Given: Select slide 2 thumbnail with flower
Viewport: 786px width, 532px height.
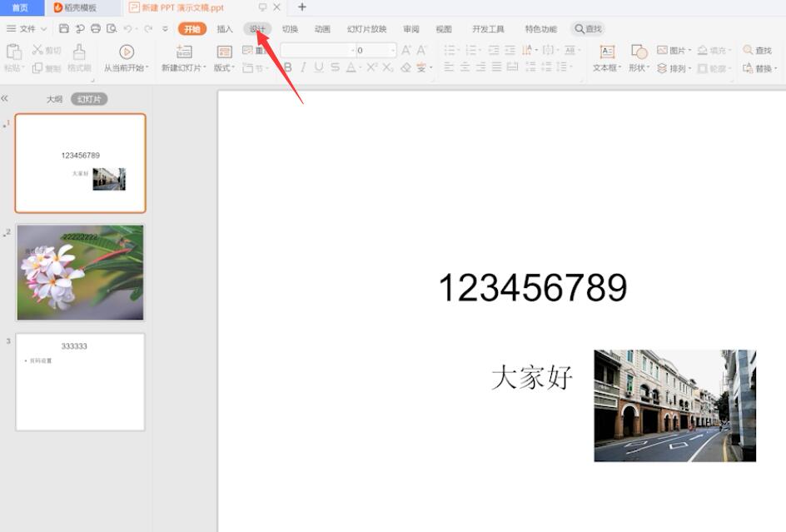Looking at the screenshot, I should point(80,272).
